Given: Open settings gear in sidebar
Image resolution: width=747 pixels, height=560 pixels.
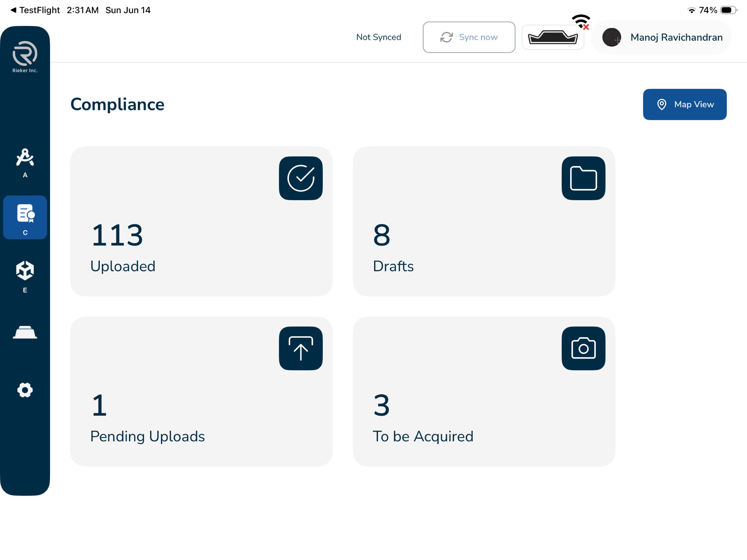Looking at the screenshot, I should [x=25, y=390].
